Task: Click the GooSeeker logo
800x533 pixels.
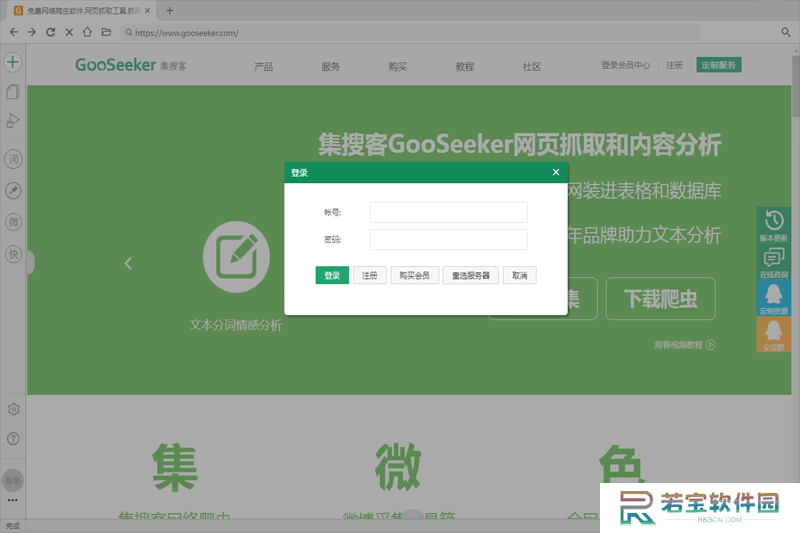Action: click(x=131, y=65)
